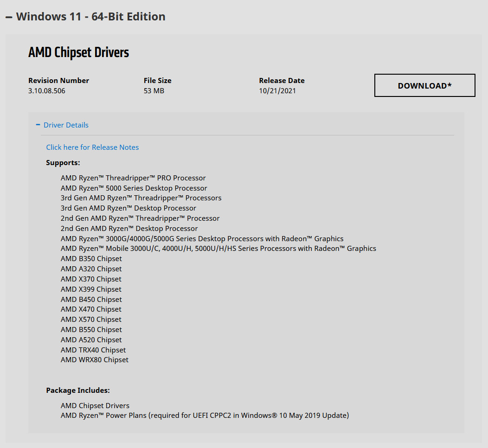The image size is (488, 448).
Task: Click the File Size label
Action: coord(157,81)
